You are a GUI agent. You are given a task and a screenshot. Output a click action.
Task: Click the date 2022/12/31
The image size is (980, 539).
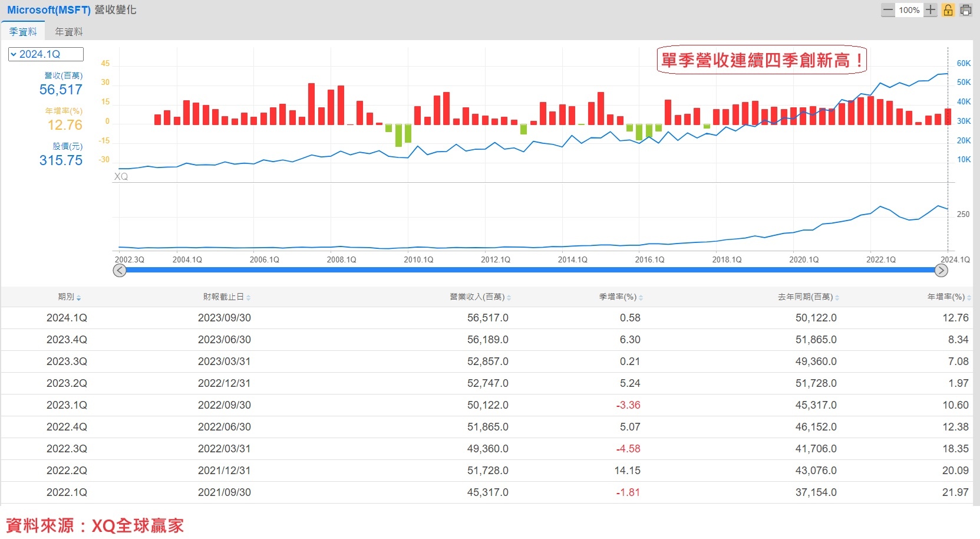(225, 383)
